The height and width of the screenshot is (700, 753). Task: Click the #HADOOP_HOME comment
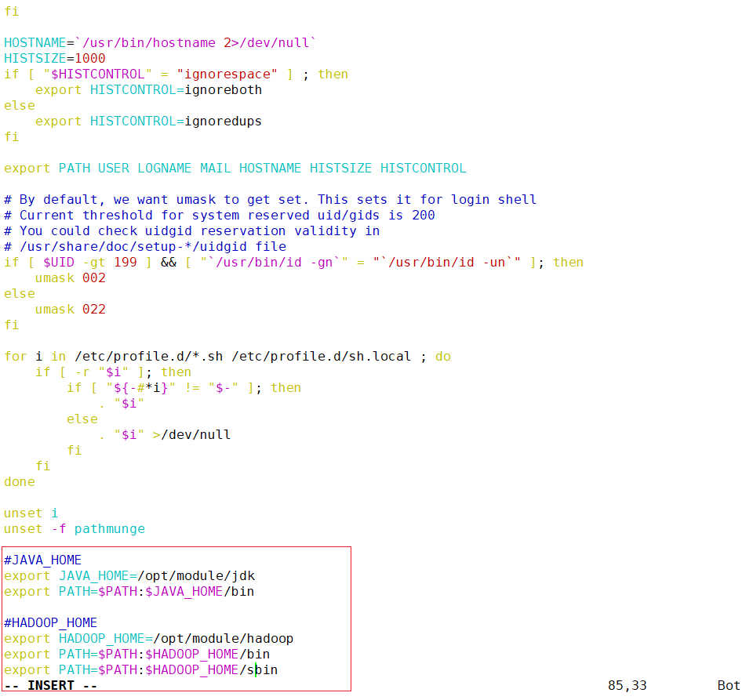(x=50, y=622)
